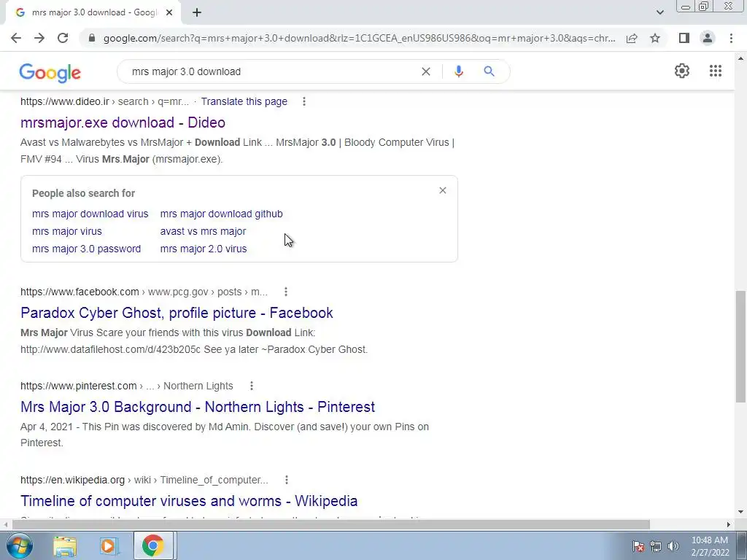The width and height of the screenshot is (747, 560).
Task: Click the Google logo
Action: [50, 73]
